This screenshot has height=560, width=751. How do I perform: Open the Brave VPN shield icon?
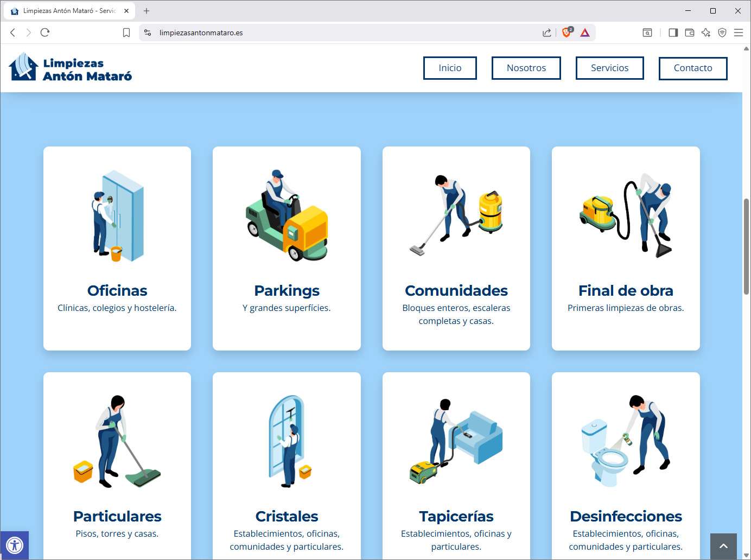722,33
